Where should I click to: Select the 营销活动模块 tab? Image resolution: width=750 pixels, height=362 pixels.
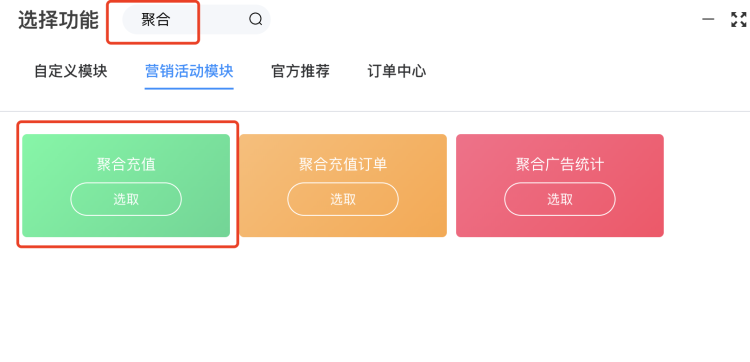189,71
